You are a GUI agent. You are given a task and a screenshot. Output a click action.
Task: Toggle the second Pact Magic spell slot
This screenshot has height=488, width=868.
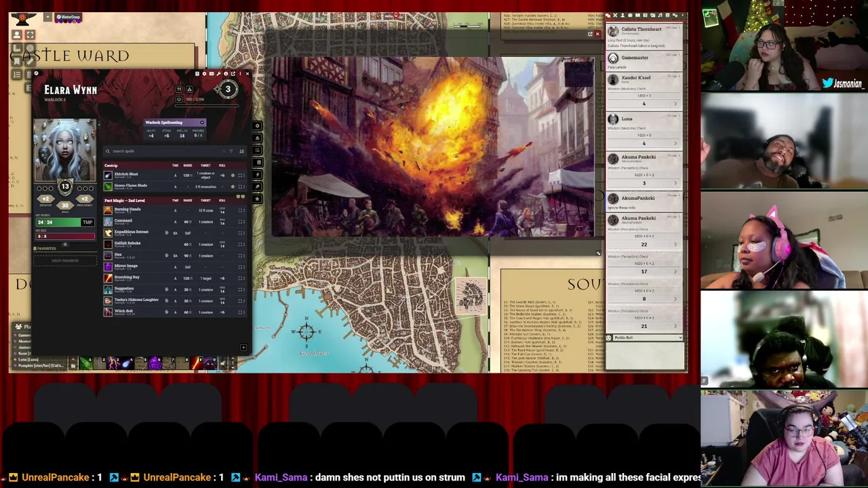[243, 197]
